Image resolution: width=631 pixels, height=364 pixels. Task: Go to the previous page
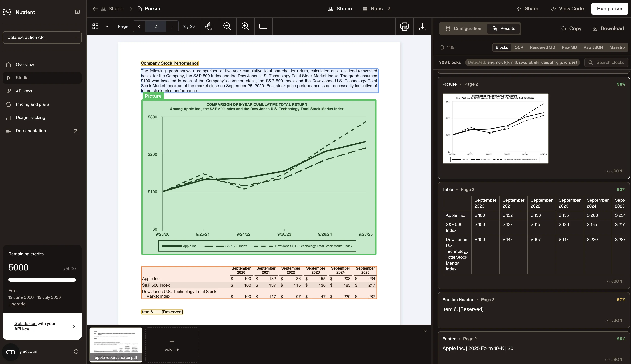(139, 26)
